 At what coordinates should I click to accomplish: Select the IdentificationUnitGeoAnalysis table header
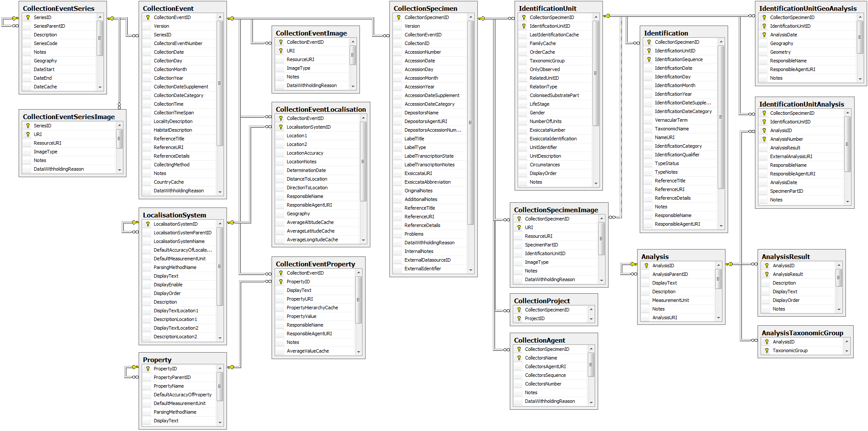click(x=811, y=8)
